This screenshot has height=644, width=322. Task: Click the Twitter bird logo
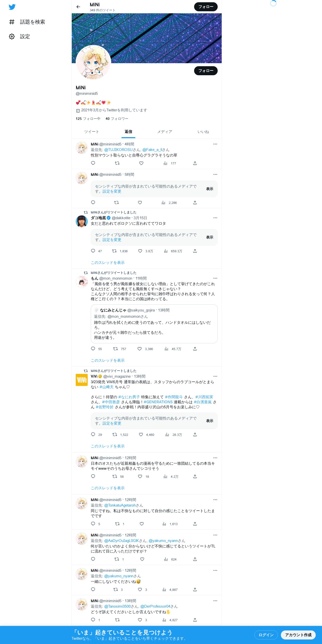[12, 7]
